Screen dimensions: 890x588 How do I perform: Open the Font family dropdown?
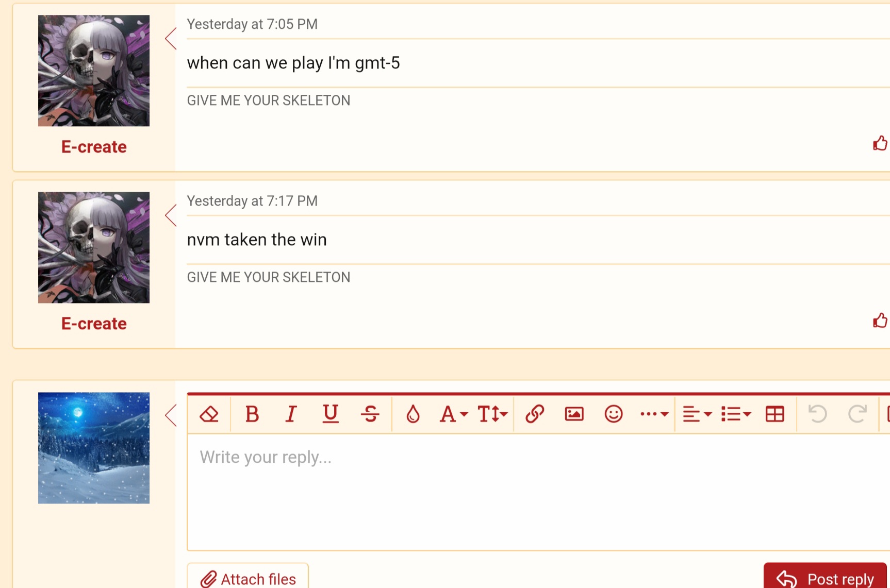click(453, 414)
